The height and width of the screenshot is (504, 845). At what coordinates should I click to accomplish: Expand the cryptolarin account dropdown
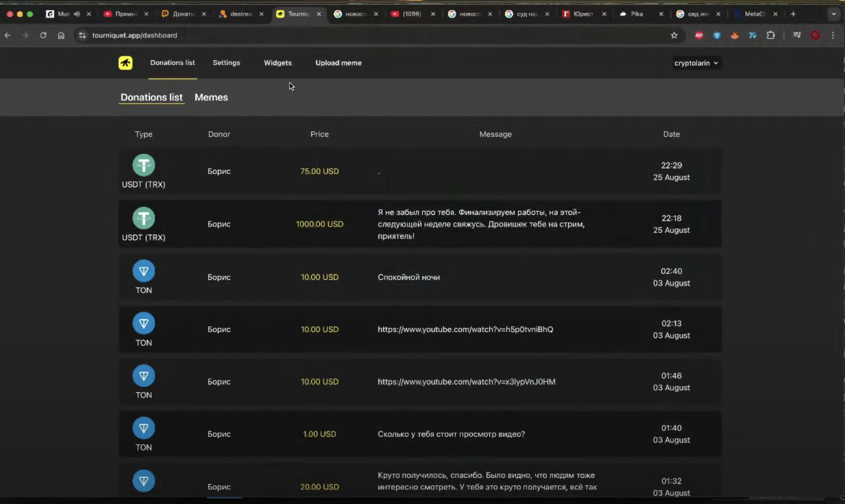pos(696,63)
